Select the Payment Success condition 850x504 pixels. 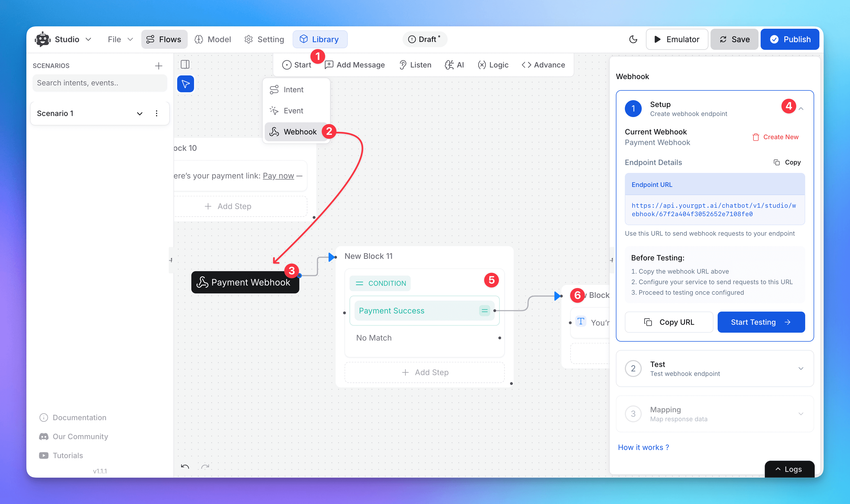tap(424, 311)
